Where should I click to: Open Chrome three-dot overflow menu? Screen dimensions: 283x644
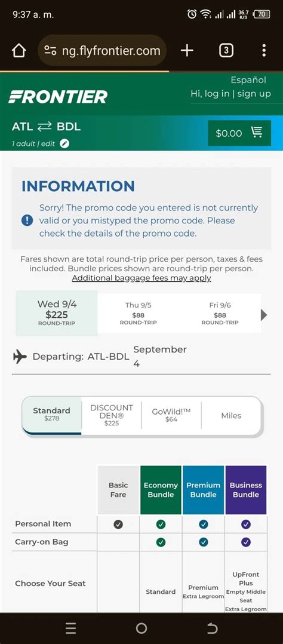[264, 51]
